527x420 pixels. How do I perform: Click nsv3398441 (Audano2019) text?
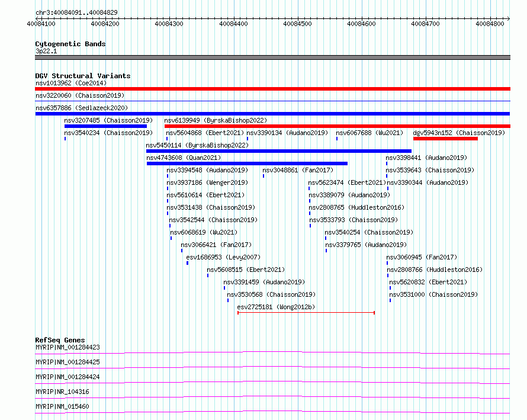click(x=426, y=158)
